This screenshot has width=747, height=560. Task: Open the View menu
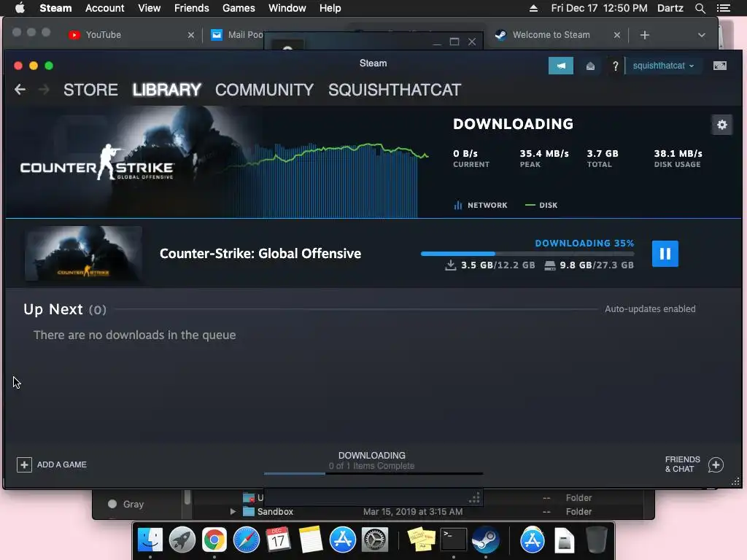click(149, 8)
